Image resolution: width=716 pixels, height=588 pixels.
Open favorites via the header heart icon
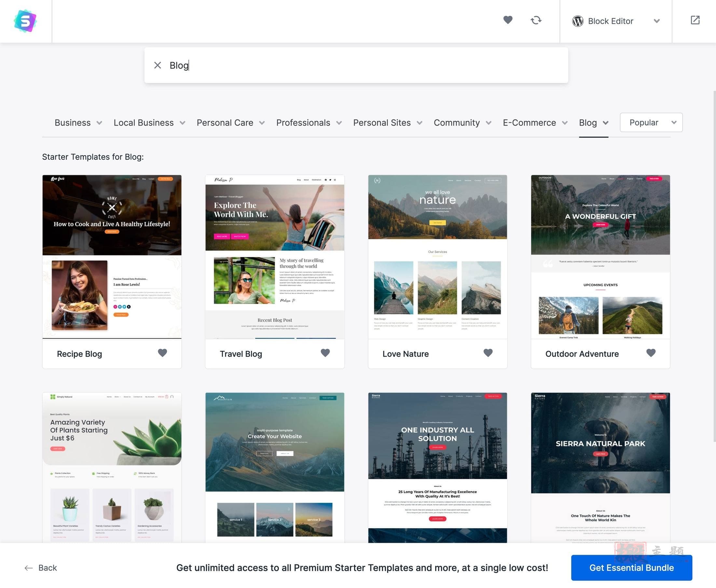(508, 20)
